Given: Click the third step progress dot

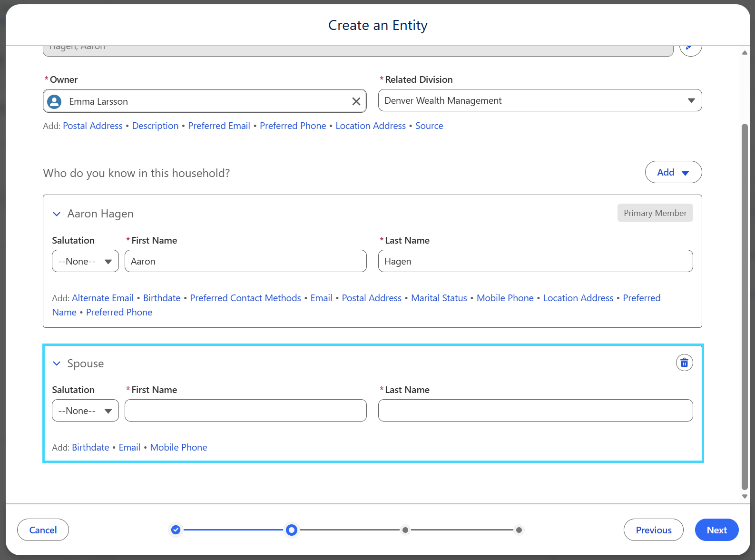Looking at the screenshot, I should 405,530.
